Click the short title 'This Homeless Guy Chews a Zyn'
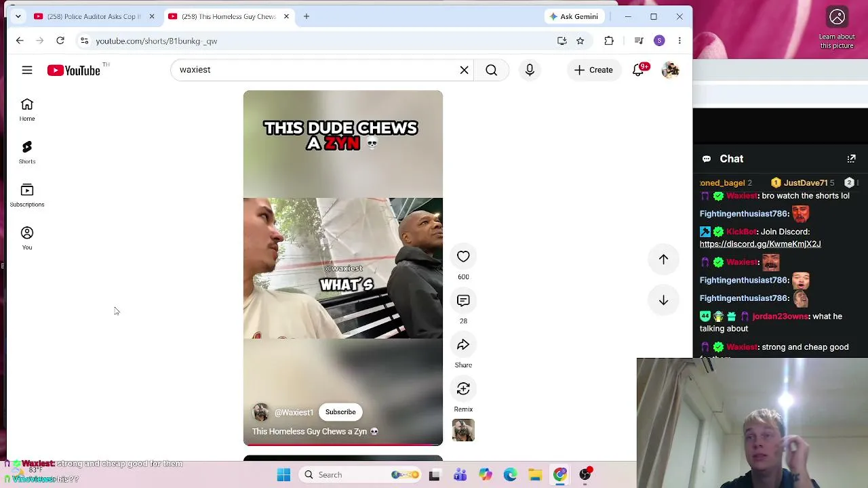The height and width of the screenshot is (488, 868). click(x=315, y=431)
